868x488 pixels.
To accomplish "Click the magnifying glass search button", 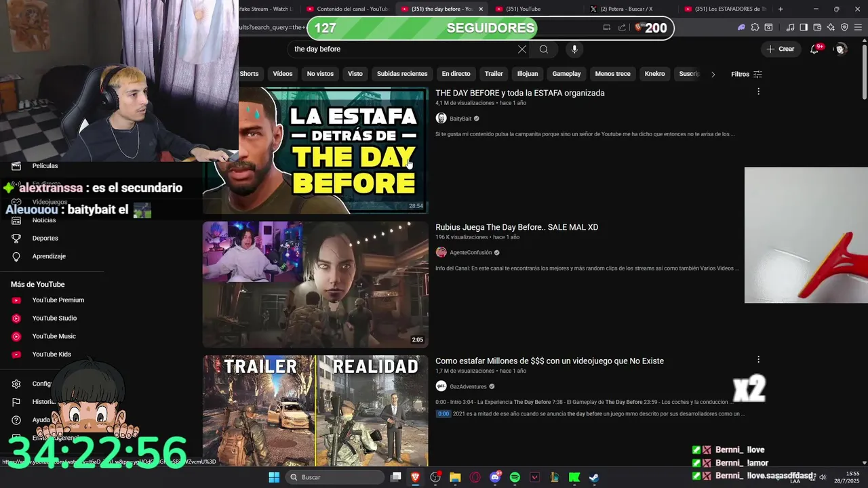I will point(544,49).
